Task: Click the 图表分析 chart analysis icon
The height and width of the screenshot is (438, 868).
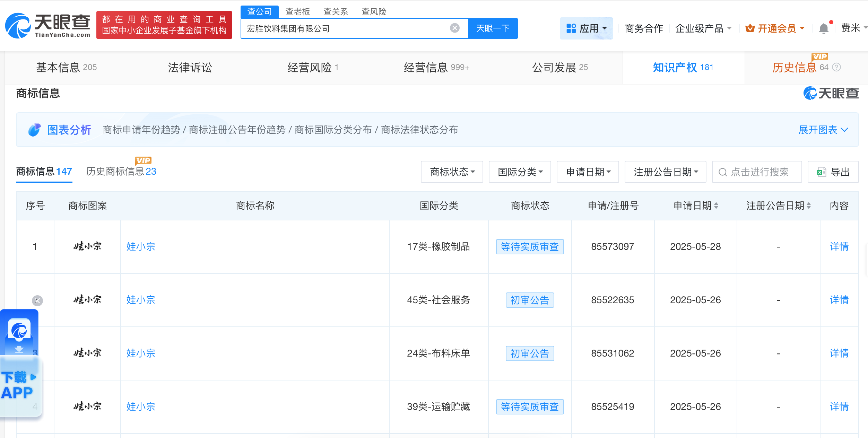Action: [34, 130]
